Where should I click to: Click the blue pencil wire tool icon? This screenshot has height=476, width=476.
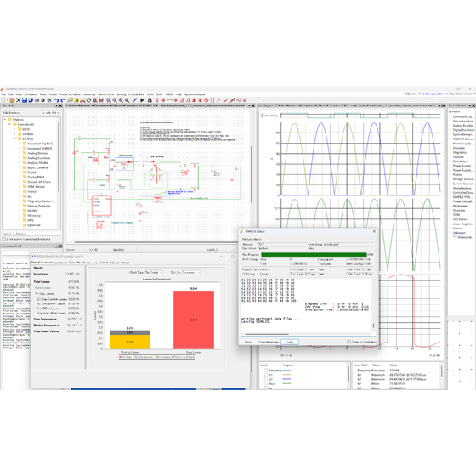click(x=134, y=100)
